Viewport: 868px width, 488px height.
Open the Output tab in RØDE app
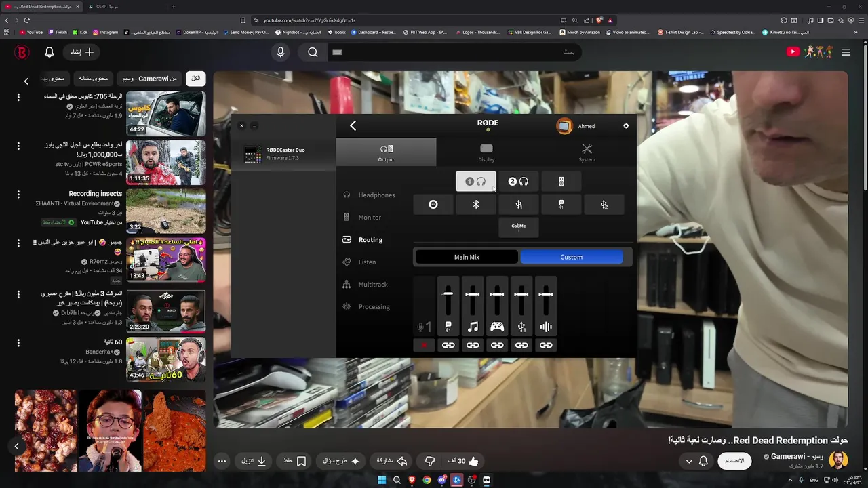tap(386, 152)
